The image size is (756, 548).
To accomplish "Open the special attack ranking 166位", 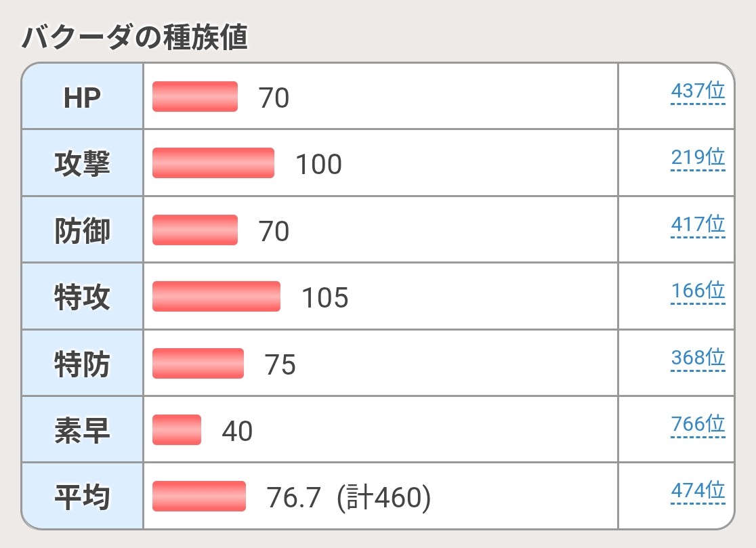I will tap(698, 291).
